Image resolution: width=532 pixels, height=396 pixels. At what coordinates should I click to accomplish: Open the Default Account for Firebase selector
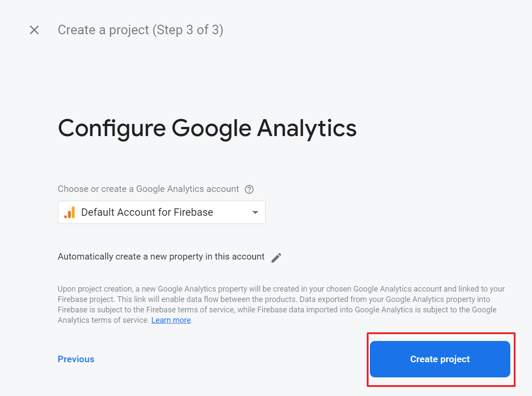click(x=161, y=212)
